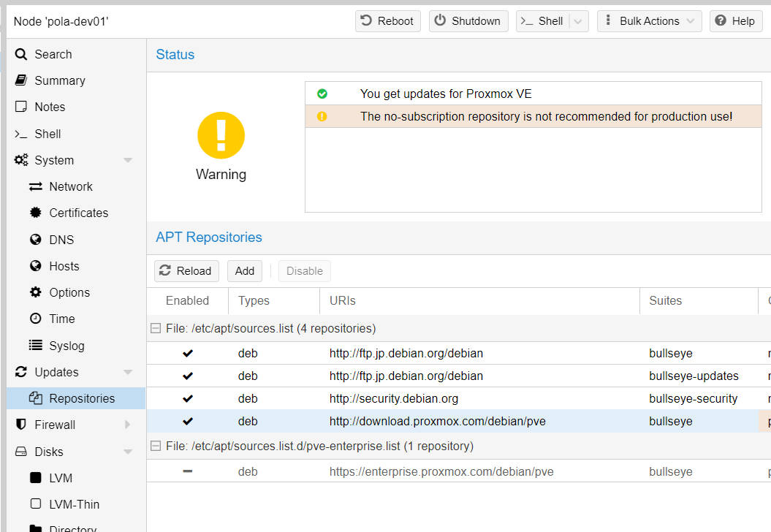This screenshot has height=532, width=771.
Task: Collapse the pve-enterprise.list file group
Action: coord(156,446)
